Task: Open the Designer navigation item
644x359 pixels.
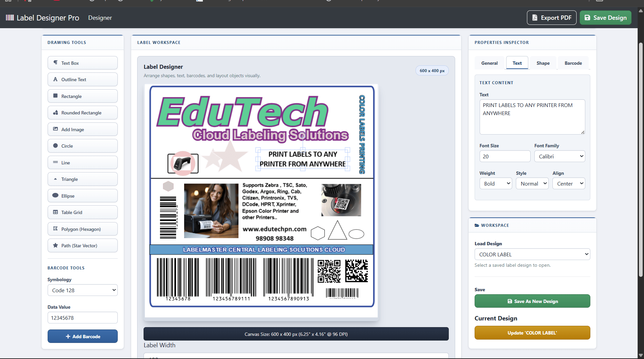Action: pyautogui.click(x=100, y=18)
